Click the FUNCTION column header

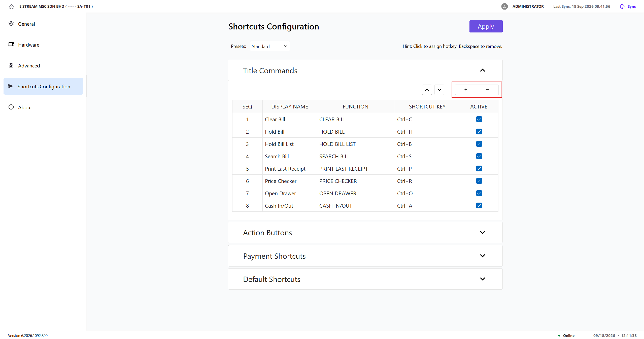356,106
